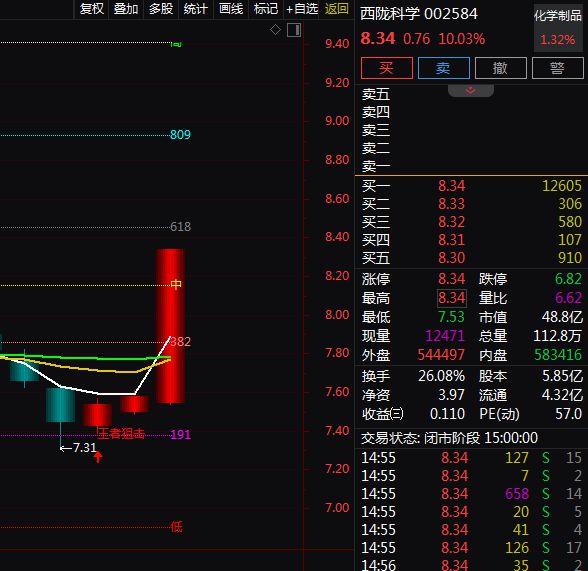Open the 化学制品 sector tag
This screenshot has width=588, height=571.
point(558,16)
